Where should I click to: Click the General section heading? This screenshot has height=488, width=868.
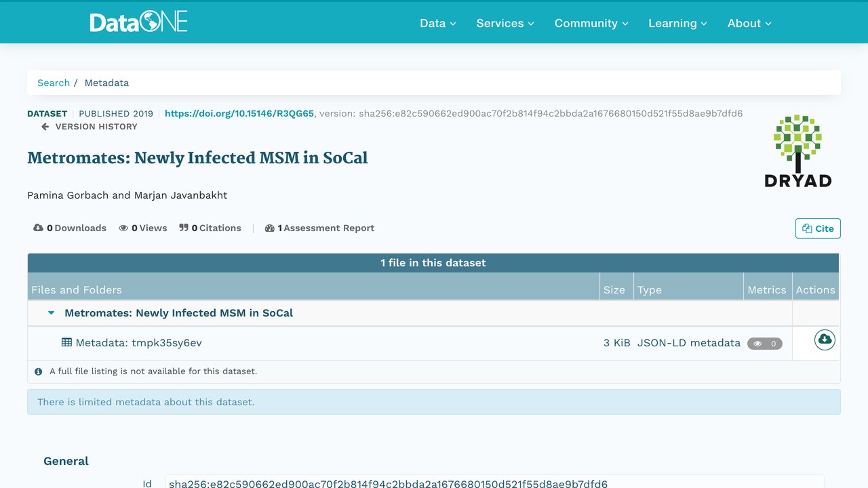[x=66, y=461]
